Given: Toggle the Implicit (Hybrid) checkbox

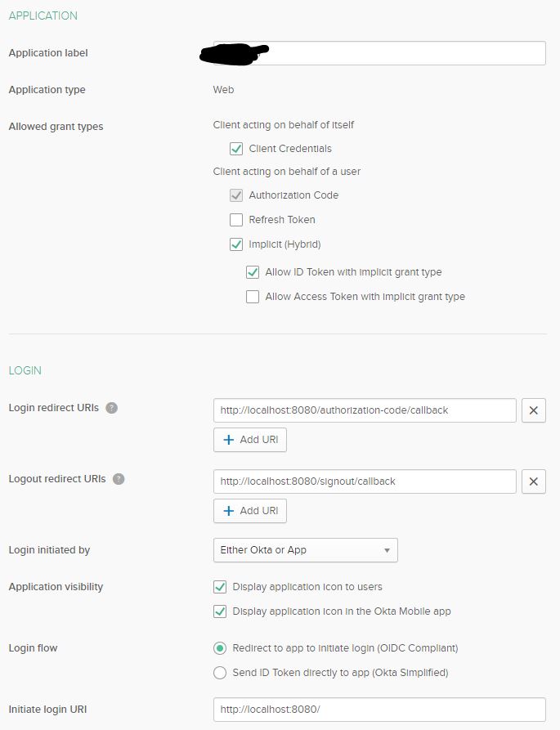Looking at the screenshot, I should pos(236,244).
